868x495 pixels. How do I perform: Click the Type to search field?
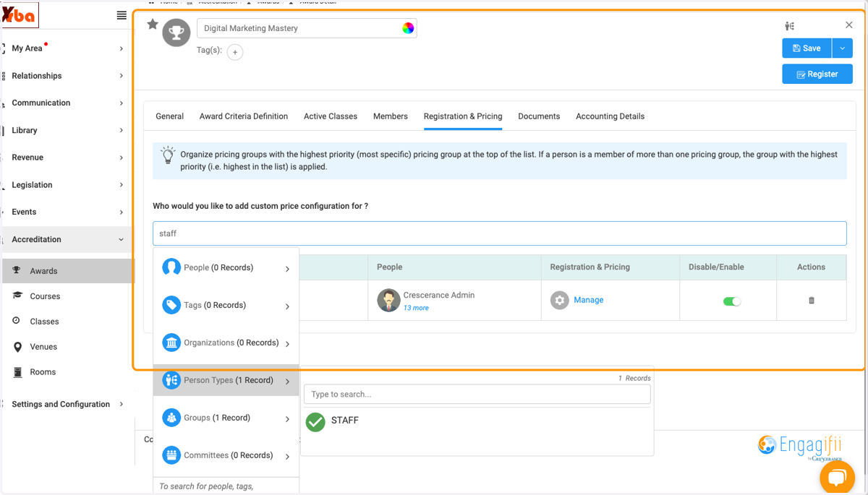(477, 395)
